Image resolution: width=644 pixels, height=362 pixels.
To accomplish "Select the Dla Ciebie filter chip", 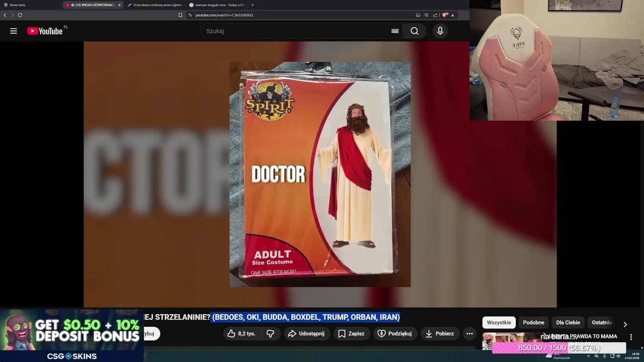I will click(x=568, y=322).
